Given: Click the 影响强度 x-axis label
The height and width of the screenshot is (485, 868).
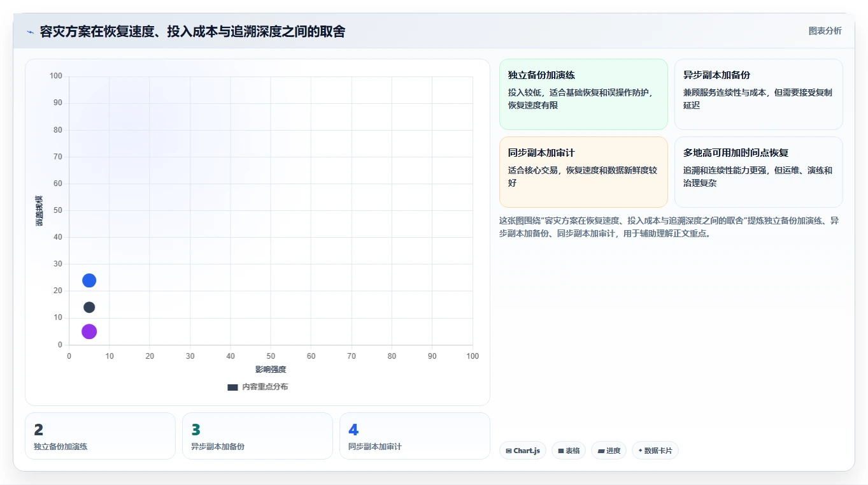Looking at the screenshot, I should [271, 370].
